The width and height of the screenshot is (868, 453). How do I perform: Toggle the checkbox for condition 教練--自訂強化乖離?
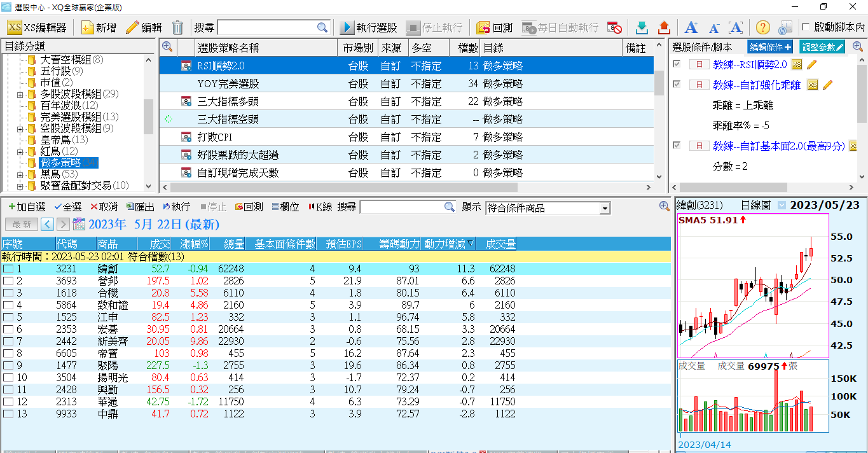(x=677, y=85)
